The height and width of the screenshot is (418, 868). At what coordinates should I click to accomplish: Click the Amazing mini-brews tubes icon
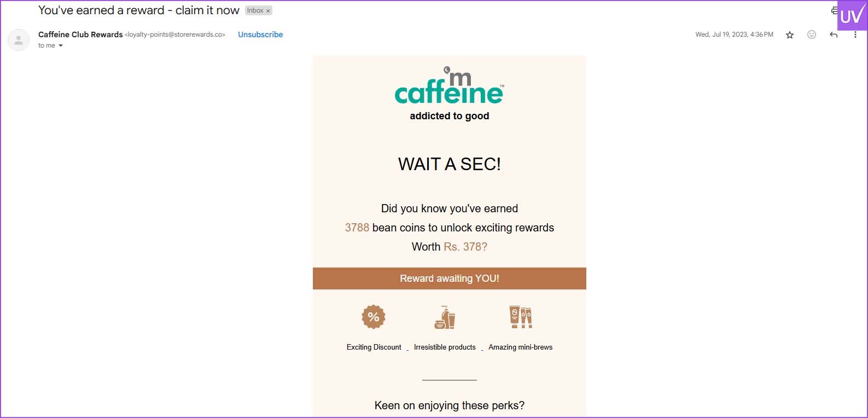pos(521,317)
